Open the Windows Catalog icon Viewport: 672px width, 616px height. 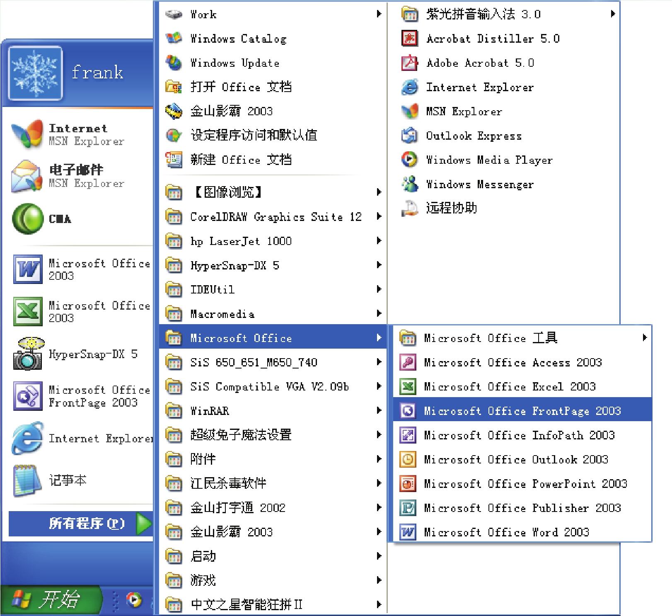tap(174, 39)
